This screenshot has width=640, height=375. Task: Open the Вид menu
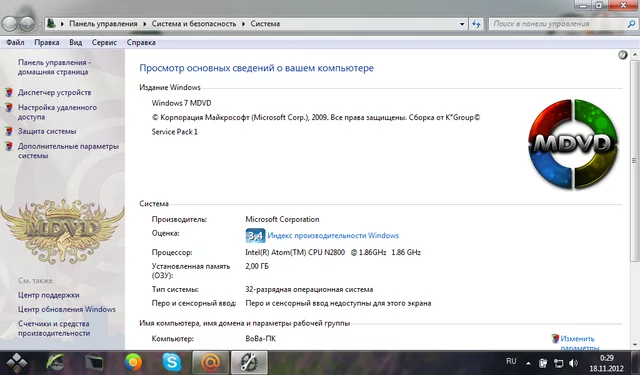pos(76,42)
